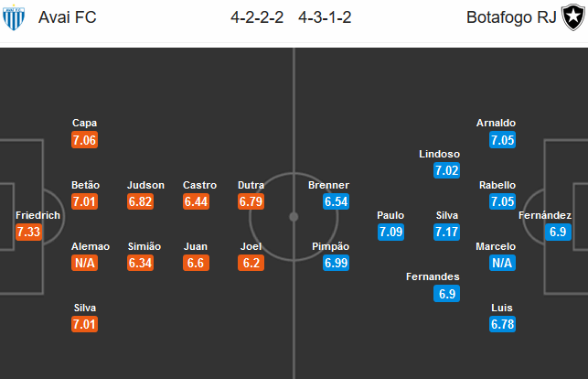Select Dutra's 6.79 rating badge
Viewport: 588px width, 379px height.
(251, 201)
